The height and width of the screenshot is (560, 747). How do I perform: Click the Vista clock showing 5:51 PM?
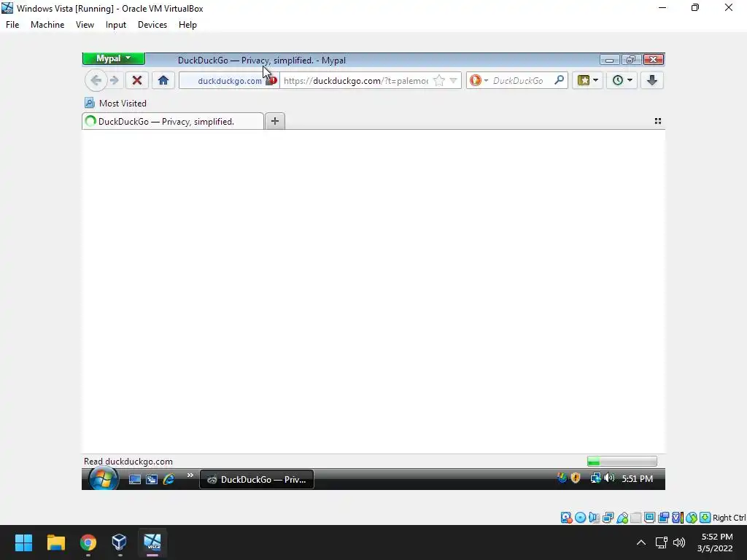click(x=637, y=478)
